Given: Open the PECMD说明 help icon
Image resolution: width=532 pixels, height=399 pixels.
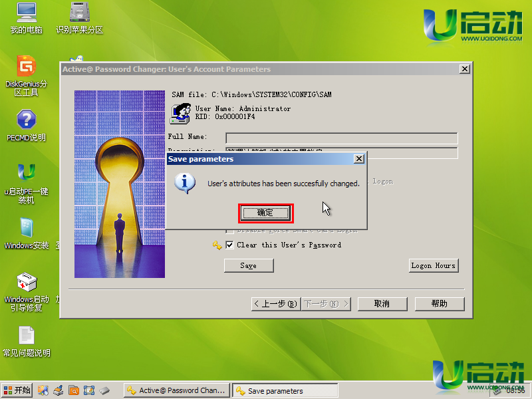Looking at the screenshot, I should (27, 126).
